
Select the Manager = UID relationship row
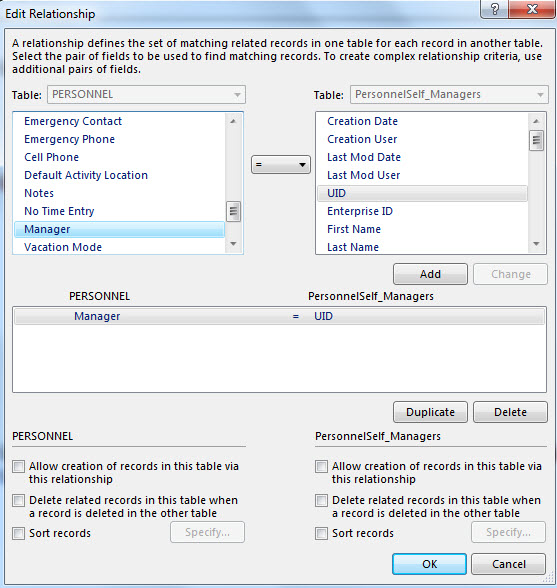pos(279,316)
